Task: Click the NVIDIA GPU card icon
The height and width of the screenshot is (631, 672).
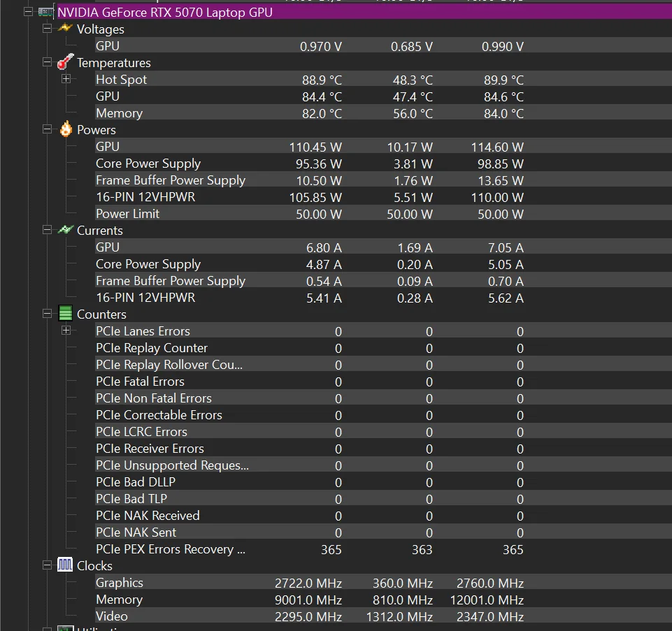Action: click(x=45, y=12)
